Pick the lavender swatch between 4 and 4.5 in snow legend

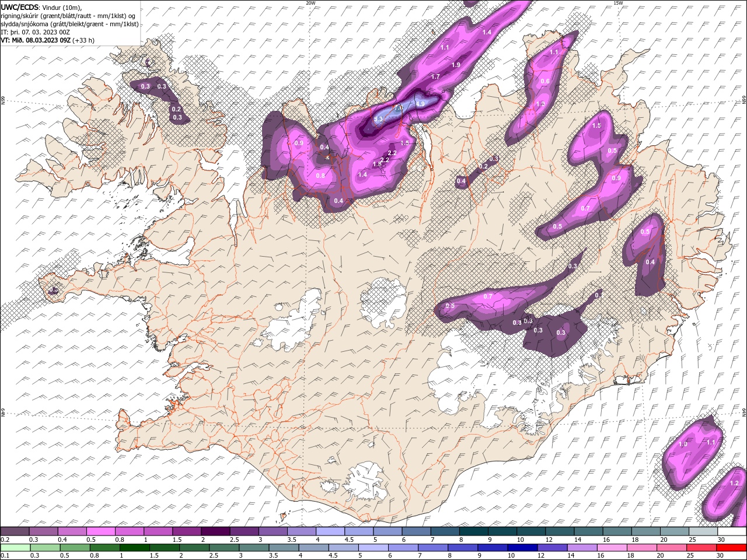[x=331, y=531]
